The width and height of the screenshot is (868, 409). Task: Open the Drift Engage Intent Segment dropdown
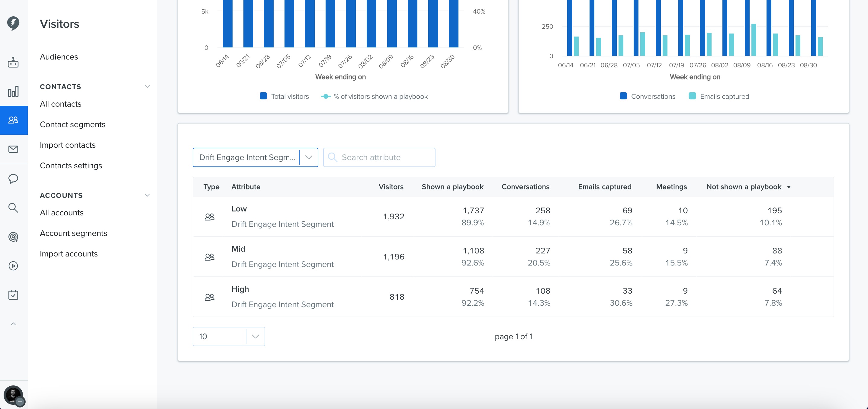coord(256,157)
